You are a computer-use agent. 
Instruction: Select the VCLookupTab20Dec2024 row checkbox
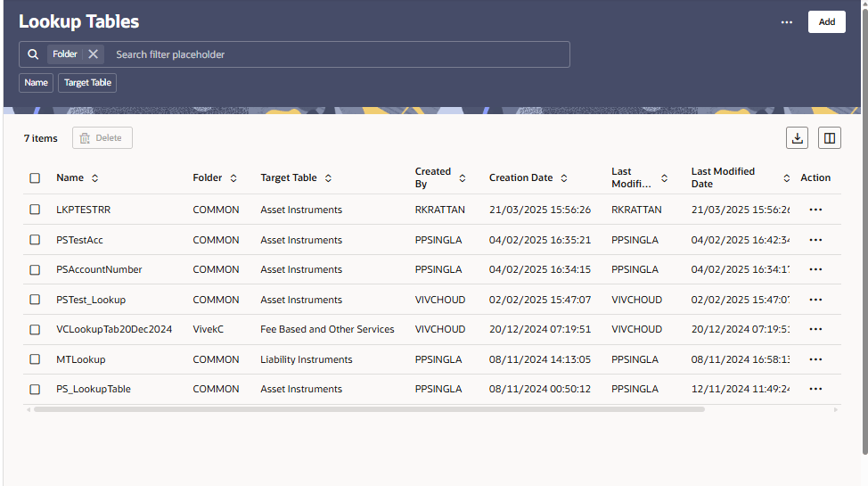point(35,330)
